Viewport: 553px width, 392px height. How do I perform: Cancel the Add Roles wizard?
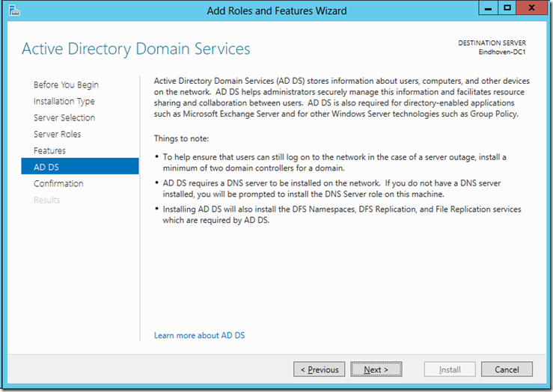[x=507, y=370]
